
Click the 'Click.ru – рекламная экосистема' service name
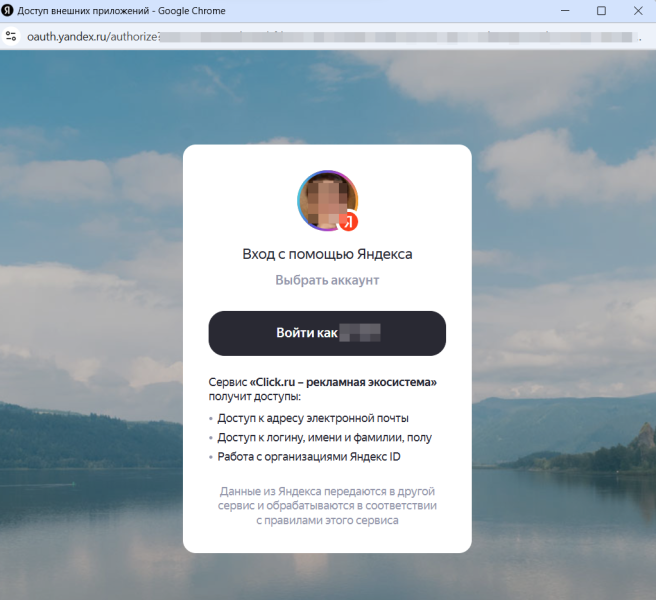coord(343,382)
